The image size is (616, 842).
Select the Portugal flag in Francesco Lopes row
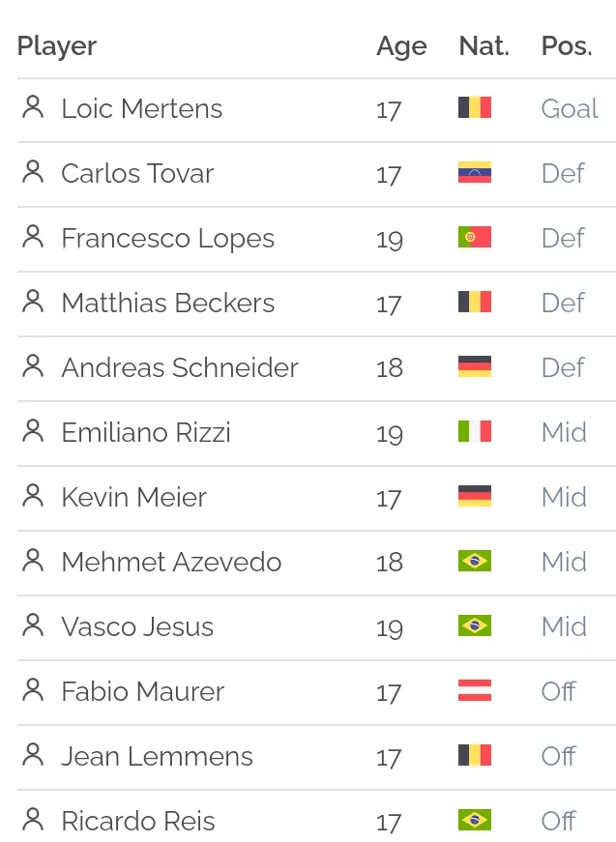coord(475,237)
